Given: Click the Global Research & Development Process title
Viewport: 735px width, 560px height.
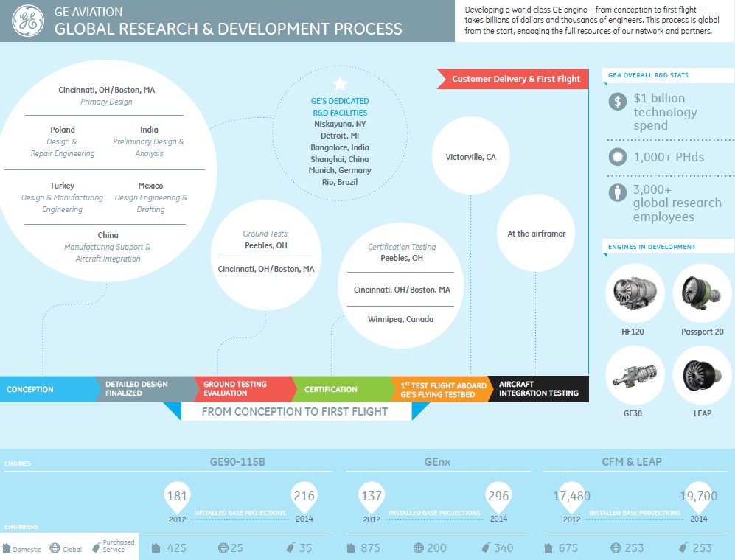Looking at the screenshot, I should 229,29.
